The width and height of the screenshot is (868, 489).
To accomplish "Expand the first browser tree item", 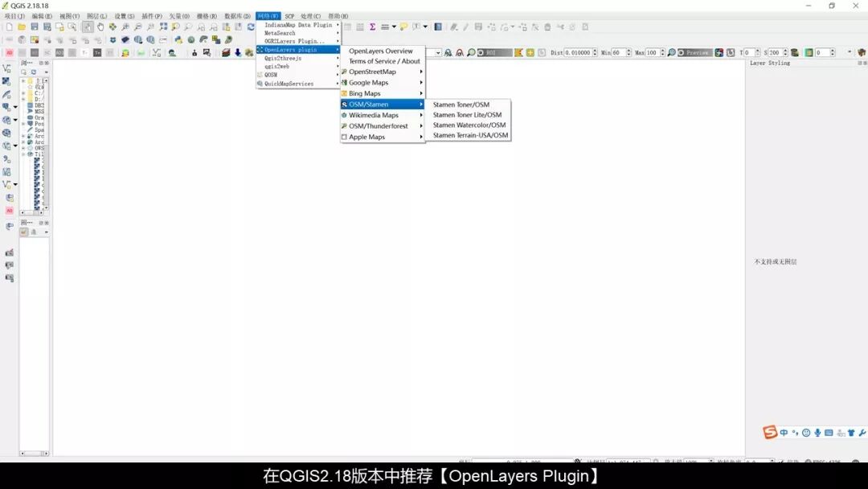I will click(23, 81).
